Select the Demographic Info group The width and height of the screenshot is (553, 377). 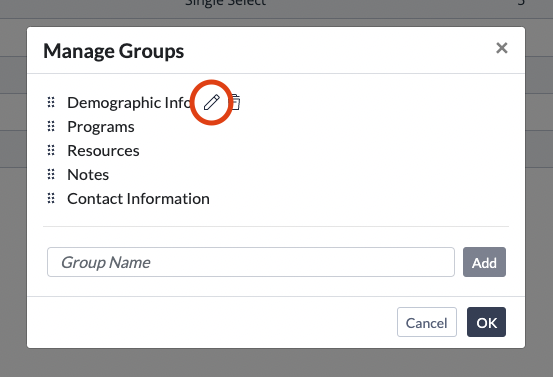click(129, 103)
